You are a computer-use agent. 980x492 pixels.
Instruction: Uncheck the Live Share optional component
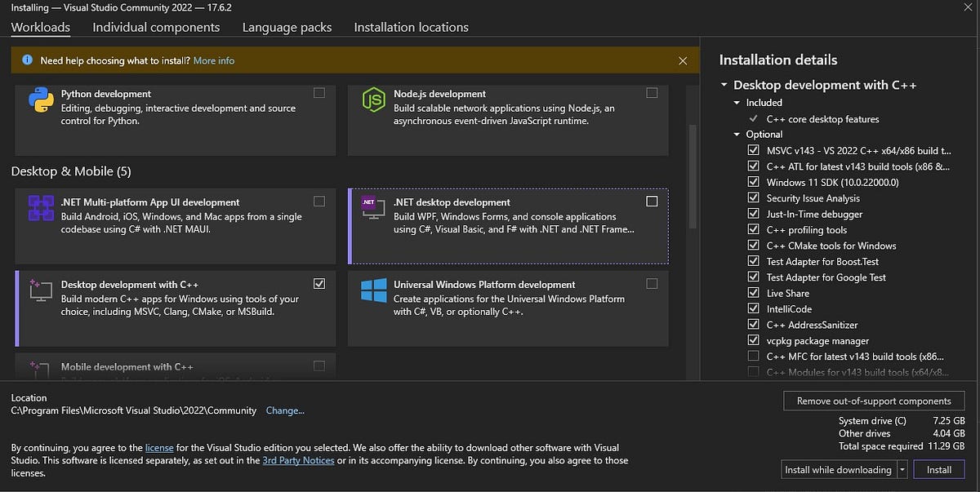753,293
